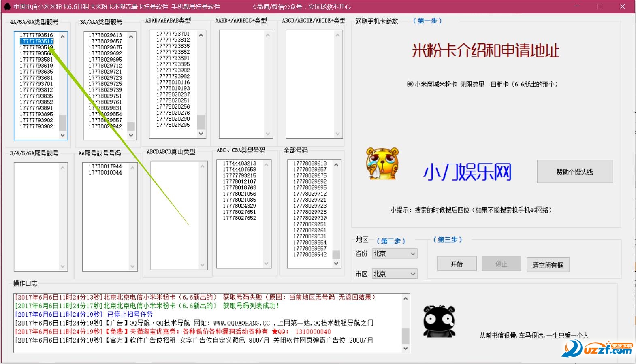This screenshot has height=364, width=636.
Task: Click log line 已停止扫号任务
Action: pyautogui.click(x=84, y=314)
